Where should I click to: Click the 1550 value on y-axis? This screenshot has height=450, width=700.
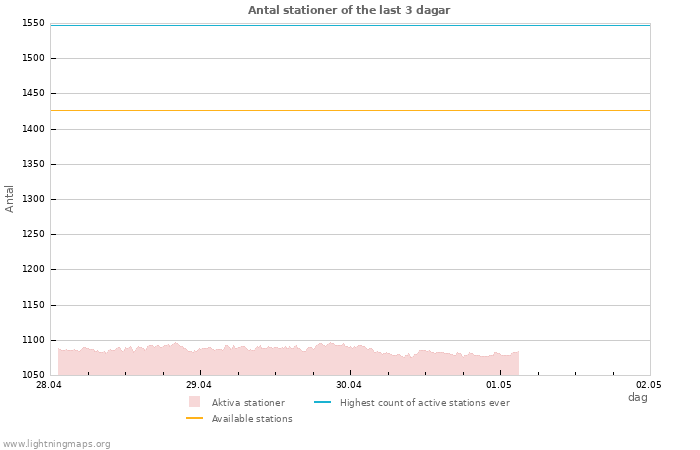pos(33,23)
